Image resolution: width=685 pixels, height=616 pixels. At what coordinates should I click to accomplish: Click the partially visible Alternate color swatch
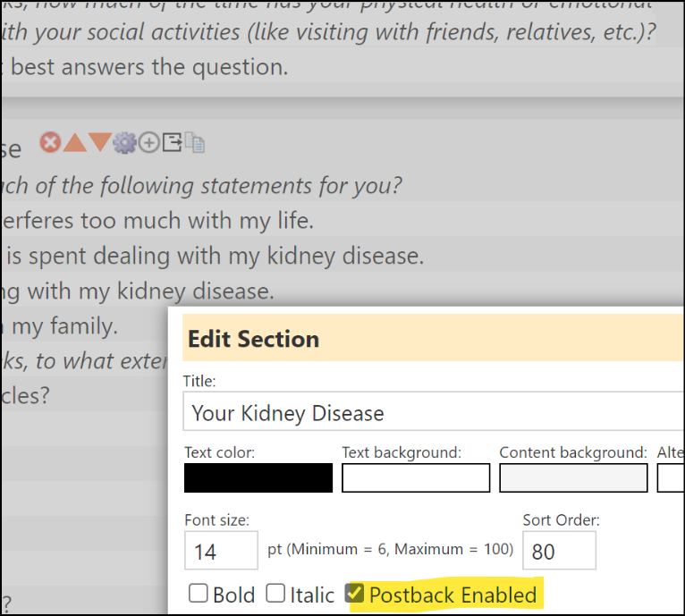tap(671, 478)
